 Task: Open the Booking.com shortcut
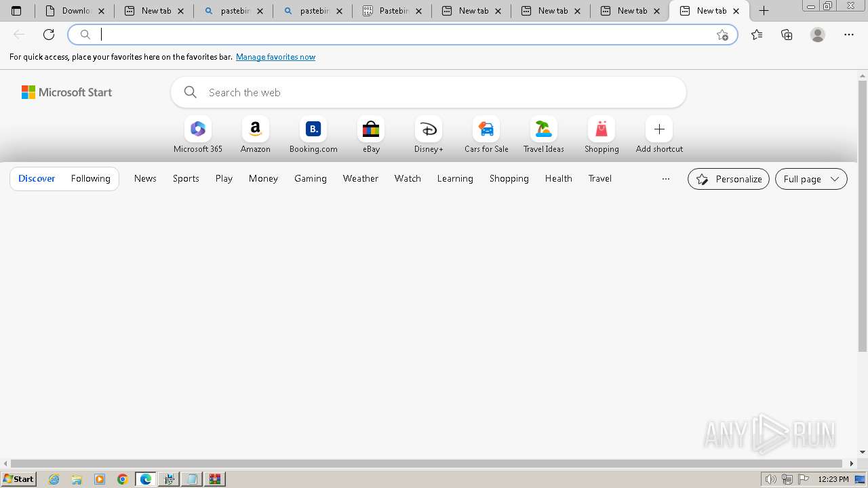(313, 135)
